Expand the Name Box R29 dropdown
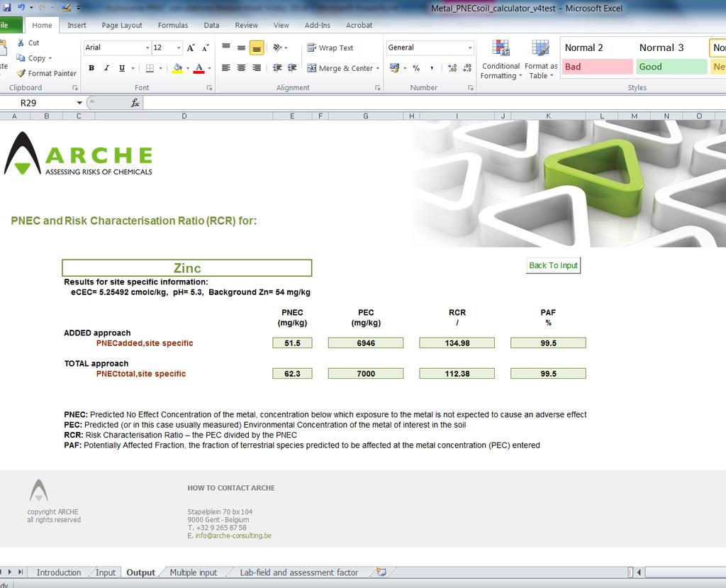The image size is (726, 588). coord(79,102)
